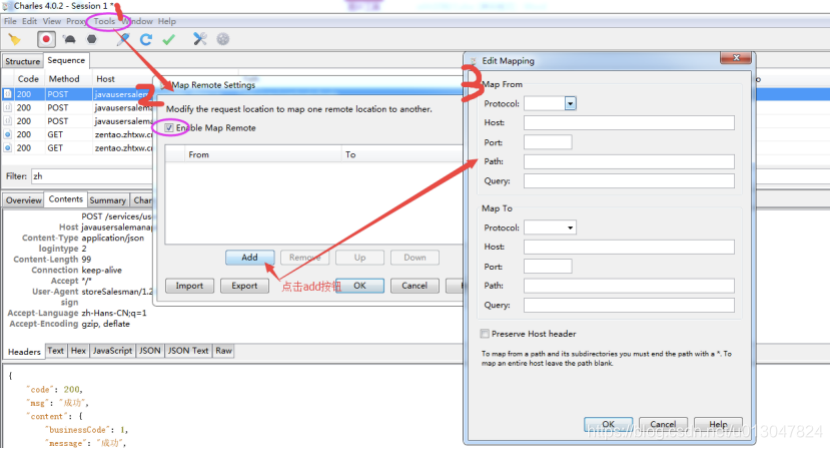Open the View menu
The height and width of the screenshot is (450, 832).
coord(51,21)
